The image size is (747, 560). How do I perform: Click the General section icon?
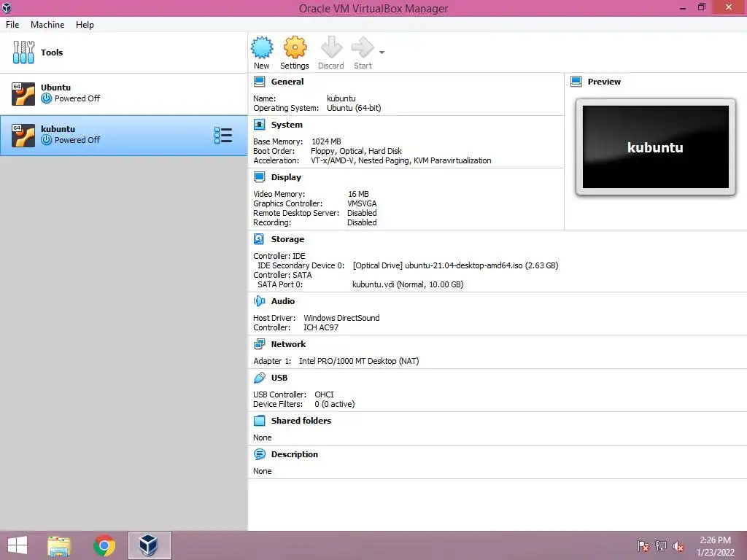259,82
